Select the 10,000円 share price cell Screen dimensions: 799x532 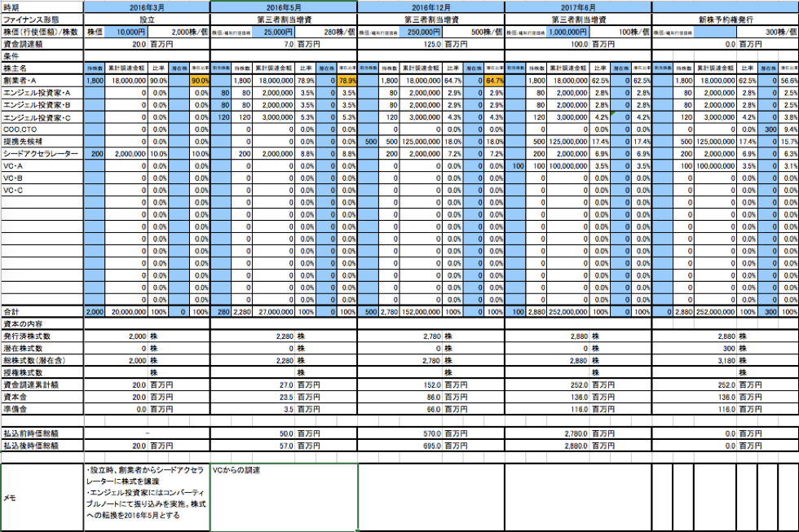coord(126,32)
